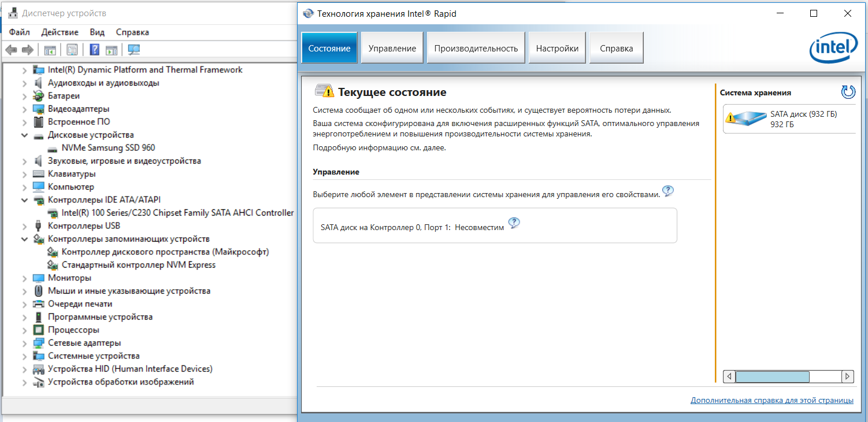Screen dimensions: 868x422
Task: Expand the Системные устройства category
Action: point(24,356)
